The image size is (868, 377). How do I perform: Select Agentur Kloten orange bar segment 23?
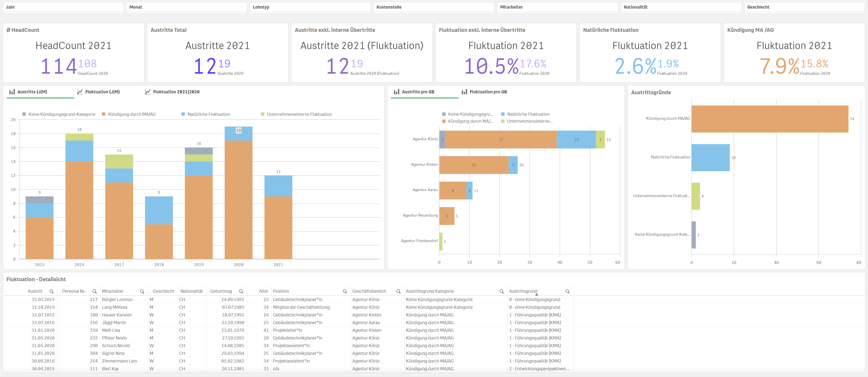474,165
